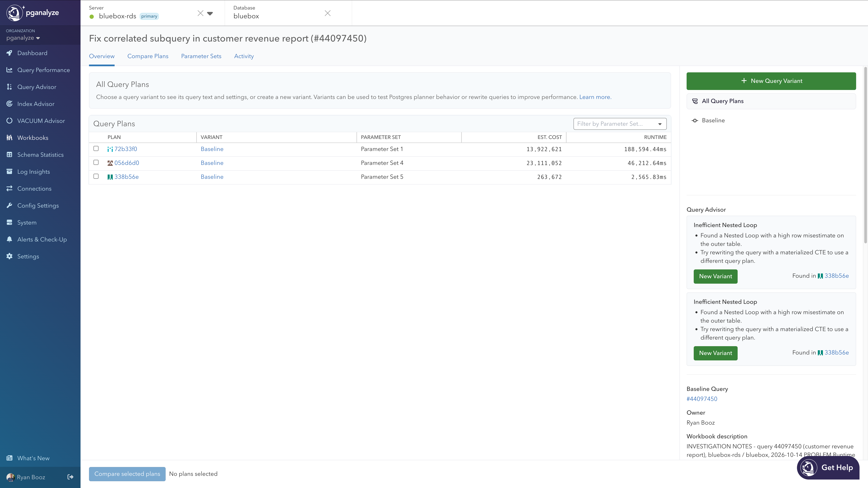The image size is (868, 488).
Task: Open plan link 056d6d0
Action: pos(127,163)
